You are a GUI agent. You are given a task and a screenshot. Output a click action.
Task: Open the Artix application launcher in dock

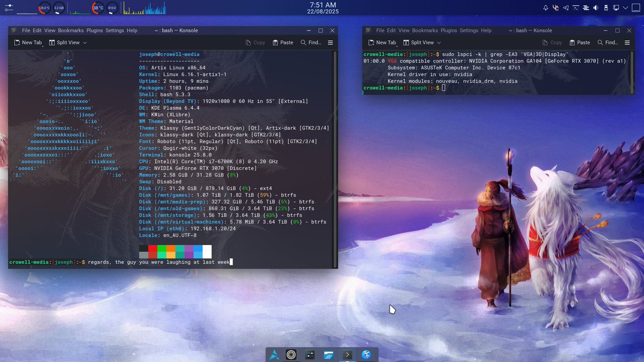(275, 354)
